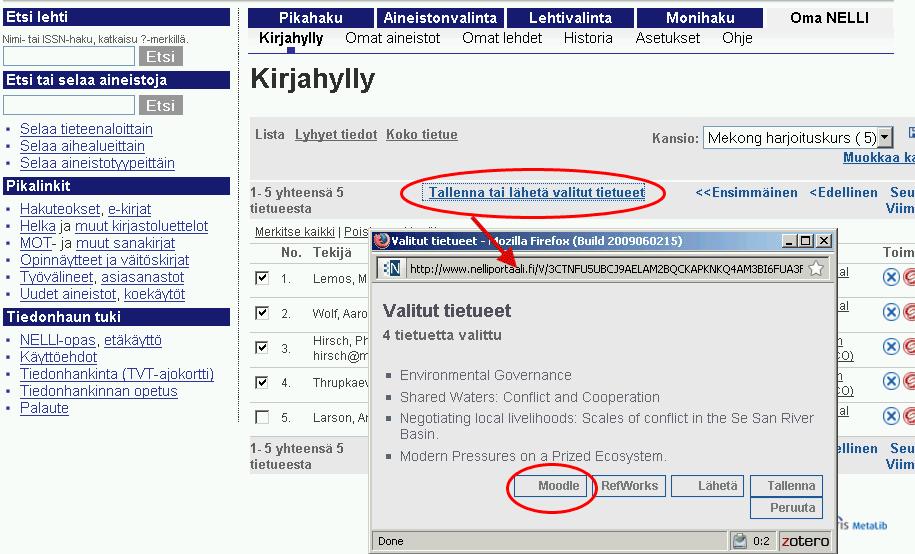Open the Selaa aihealueittain link
Viewport: 915px width, 554px height.
tap(82, 146)
